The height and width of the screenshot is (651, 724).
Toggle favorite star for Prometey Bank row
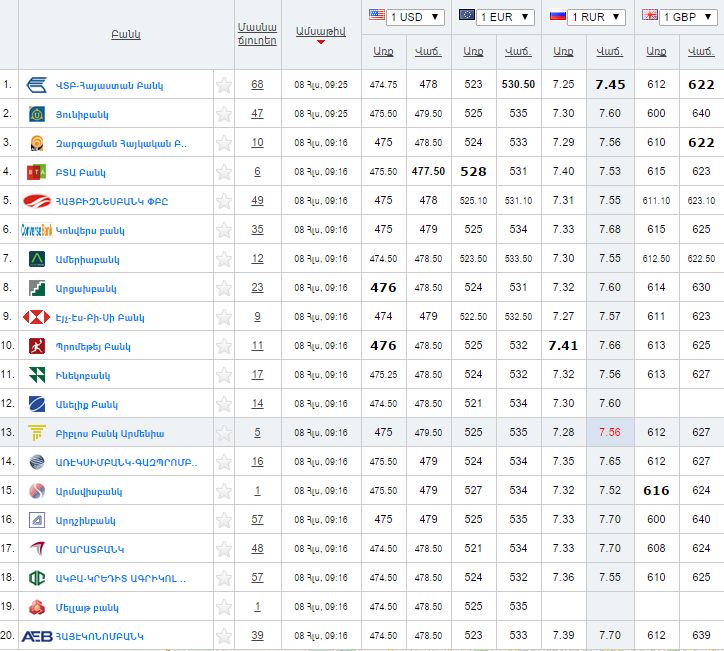click(x=224, y=346)
